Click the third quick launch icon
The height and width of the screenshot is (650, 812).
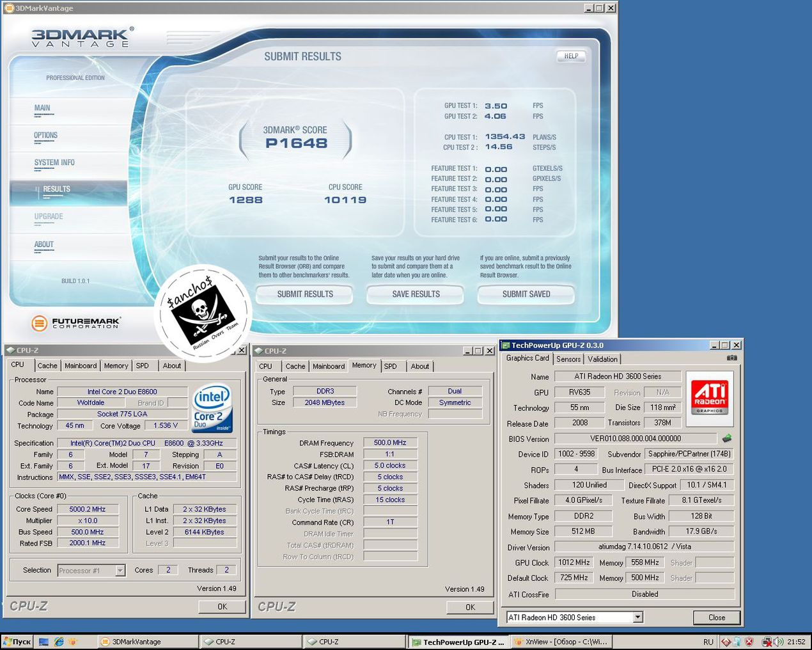[72, 642]
